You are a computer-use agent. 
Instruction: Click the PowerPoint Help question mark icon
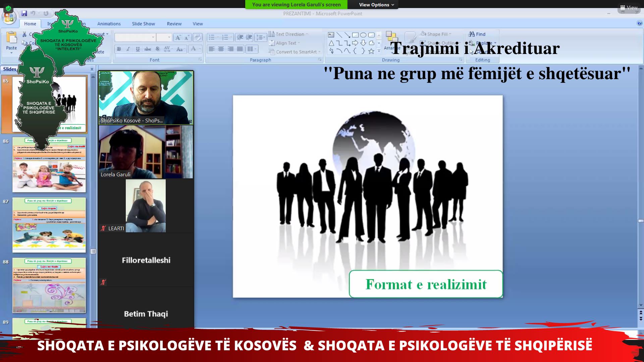tap(639, 23)
